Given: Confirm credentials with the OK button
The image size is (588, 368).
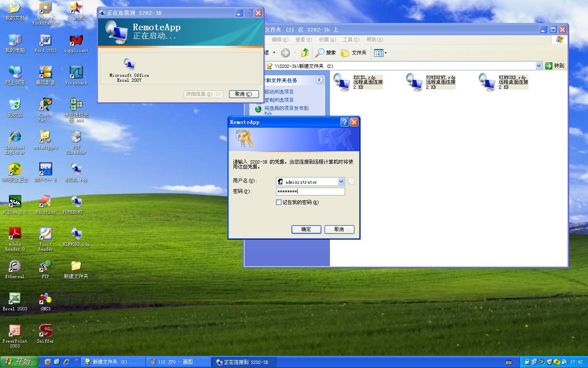Looking at the screenshot, I should tap(306, 229).
